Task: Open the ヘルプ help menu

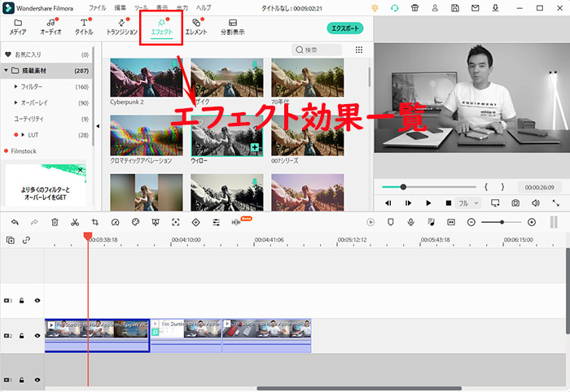Action: [x=204, y=7]
